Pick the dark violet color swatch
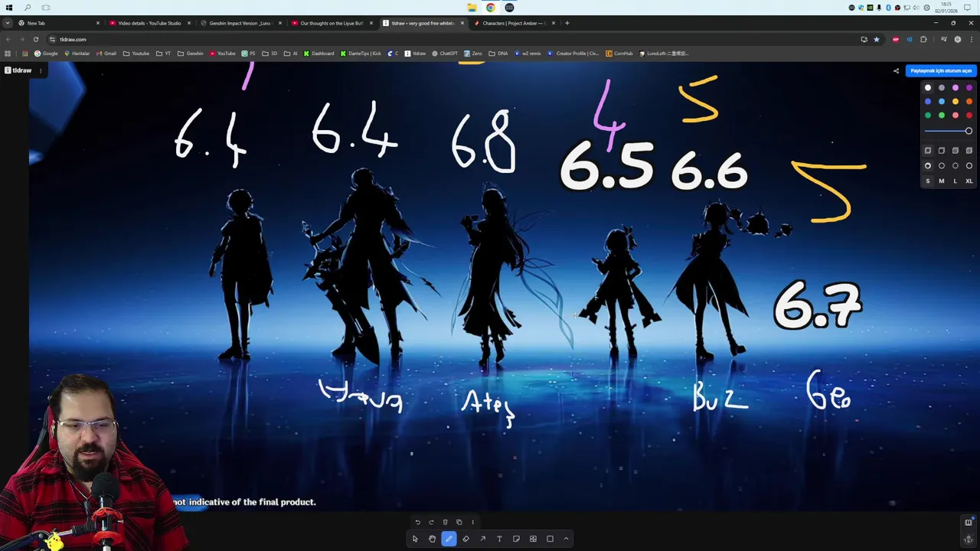 [969, 88]
